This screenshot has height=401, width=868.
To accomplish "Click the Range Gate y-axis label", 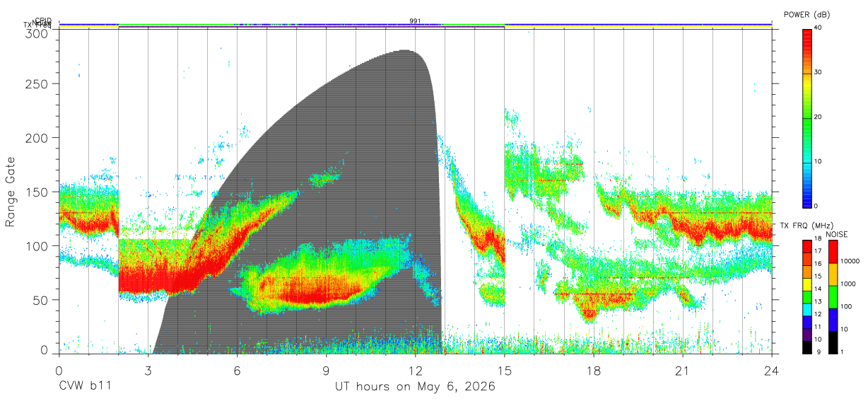I will coord(11,192).
